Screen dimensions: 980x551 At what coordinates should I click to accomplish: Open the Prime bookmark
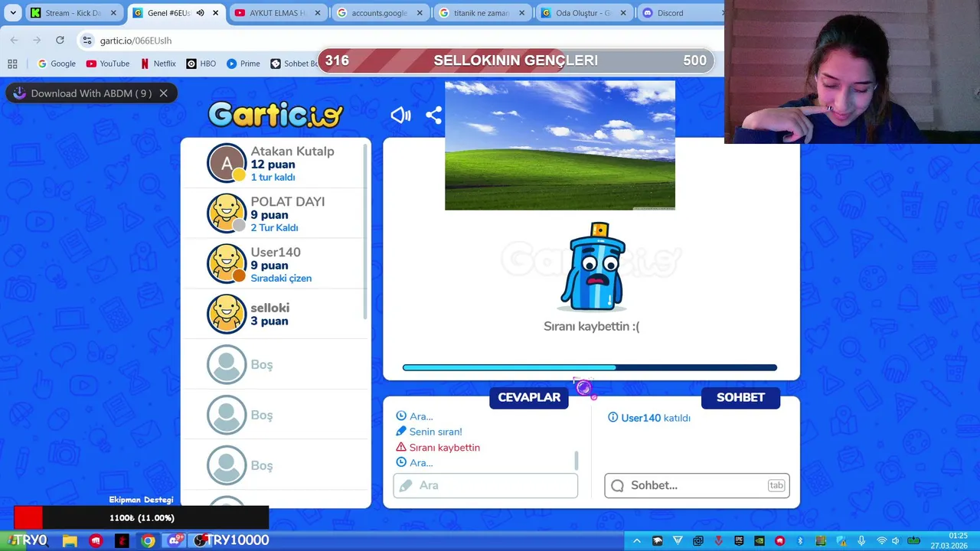coord(243,64)
